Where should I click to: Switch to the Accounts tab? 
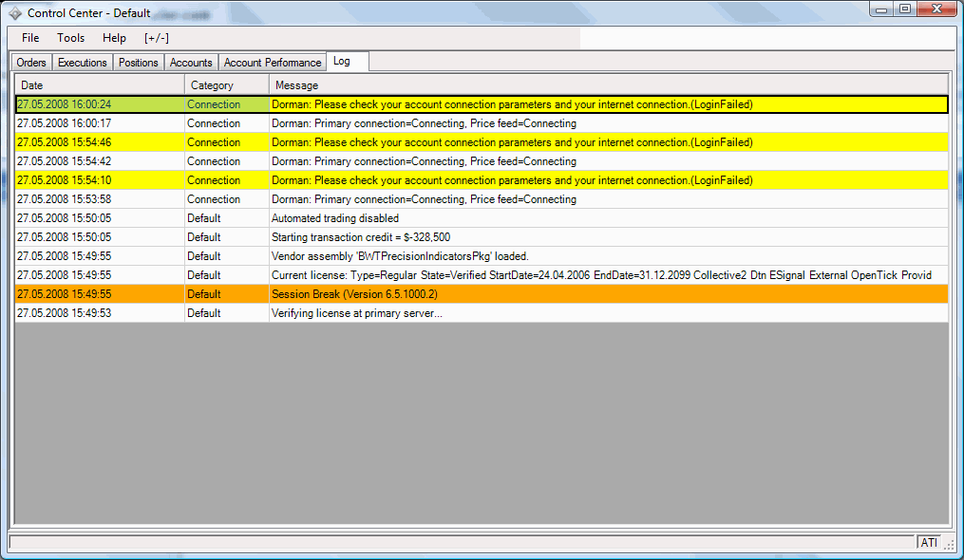pyautogui.click(x=191, y=63)
